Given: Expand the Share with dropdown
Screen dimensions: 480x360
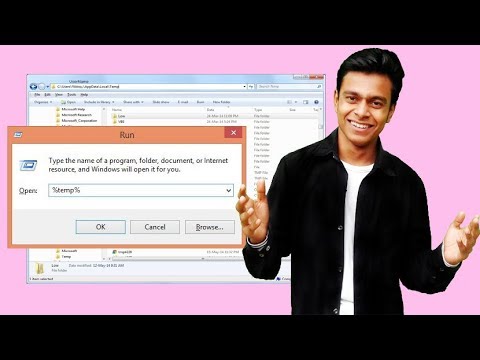Looking at the screenshot, I should (x=133, y=102).
